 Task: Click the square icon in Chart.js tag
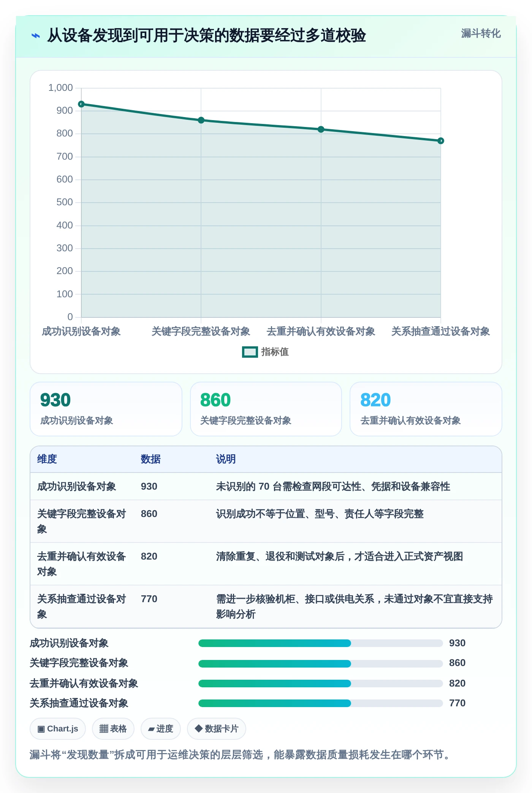coord(41,729)
